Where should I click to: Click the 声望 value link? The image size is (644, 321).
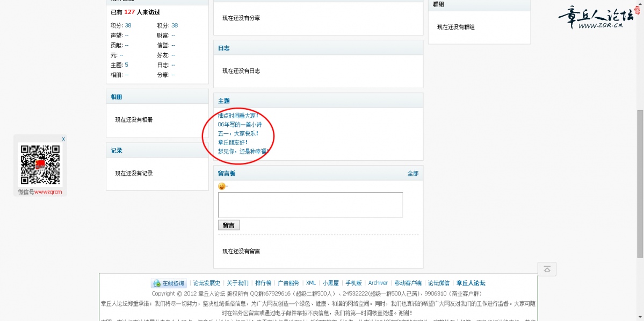127,35
